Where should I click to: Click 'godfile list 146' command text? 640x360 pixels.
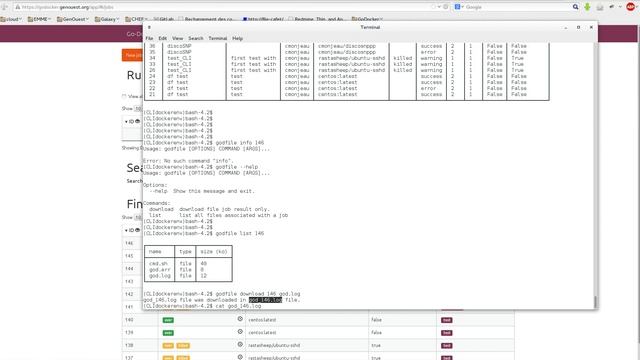point(240,233)
